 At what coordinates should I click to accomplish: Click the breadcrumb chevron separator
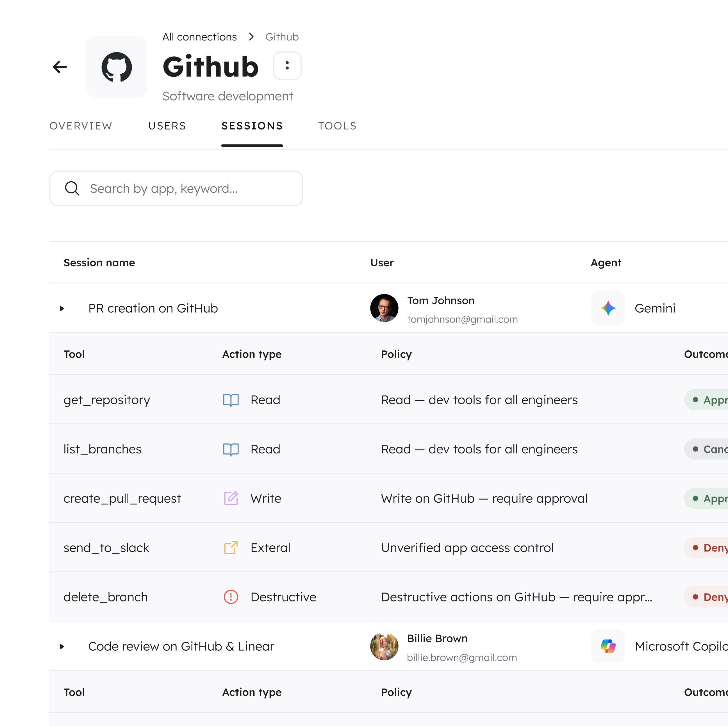(251, 37)
